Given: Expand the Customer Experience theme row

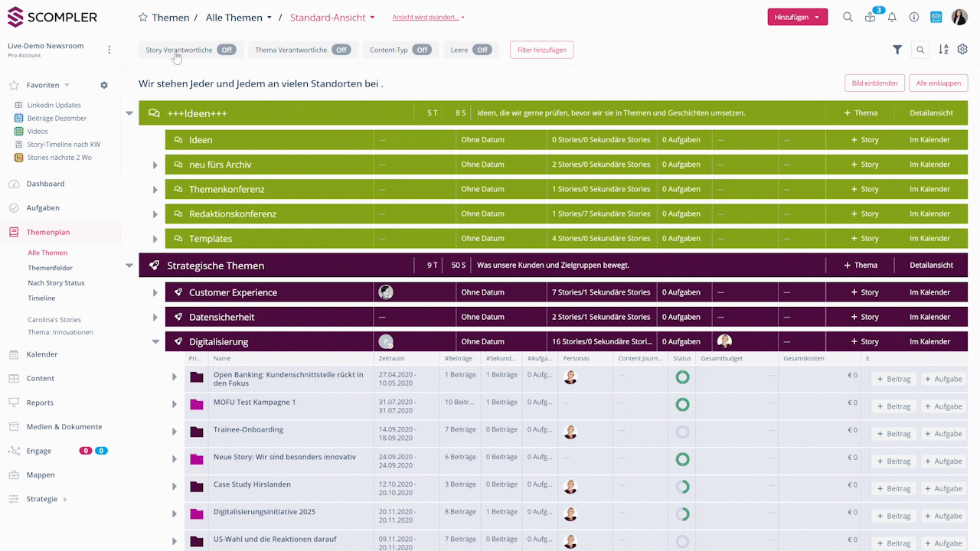Looking at the screenshot, I should pyautogui.click(x=155, y=293).
